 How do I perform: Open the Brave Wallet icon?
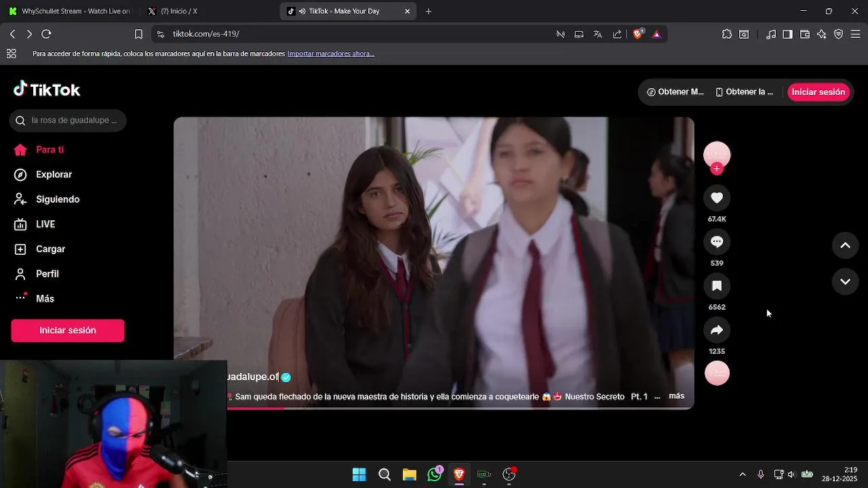[805, 34]
